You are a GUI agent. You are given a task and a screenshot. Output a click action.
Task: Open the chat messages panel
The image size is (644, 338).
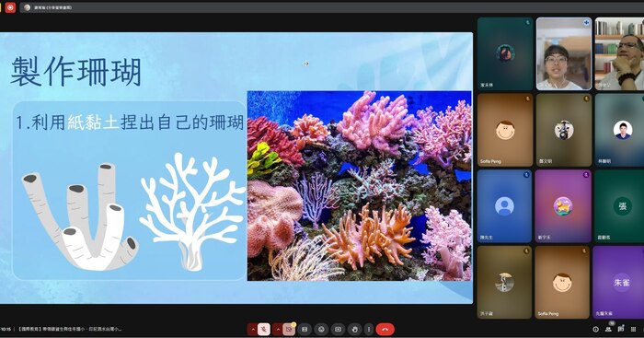click(x=621, y=330)
